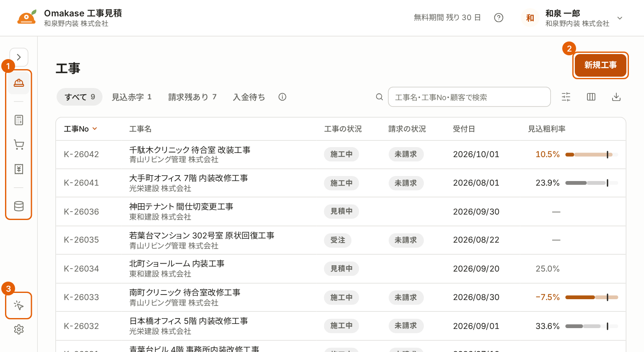This screenshot has width=644, height=352.
Task: Open project 神田テナント 間仕切変更工事
Action: (181, 207)
